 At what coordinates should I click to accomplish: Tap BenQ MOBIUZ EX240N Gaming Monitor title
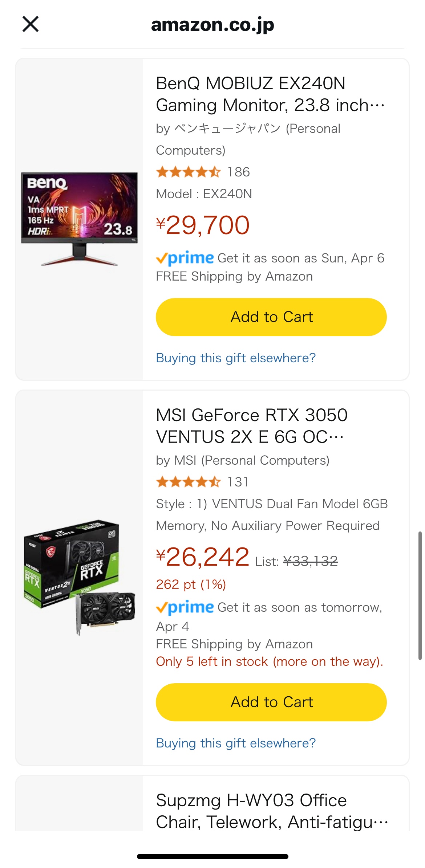[x=270, y=94]
